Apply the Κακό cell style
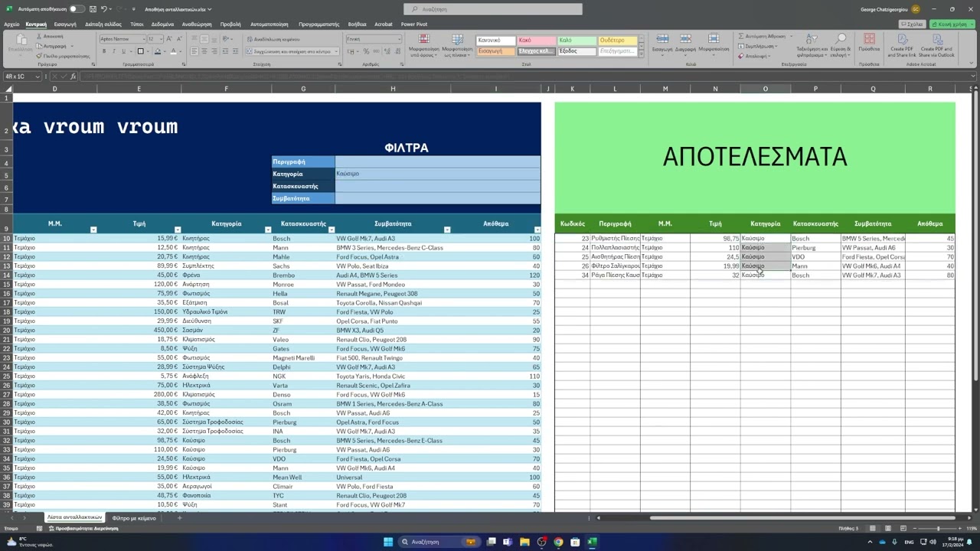This screenshot has width=980, height=551. (x=537, y=40)
